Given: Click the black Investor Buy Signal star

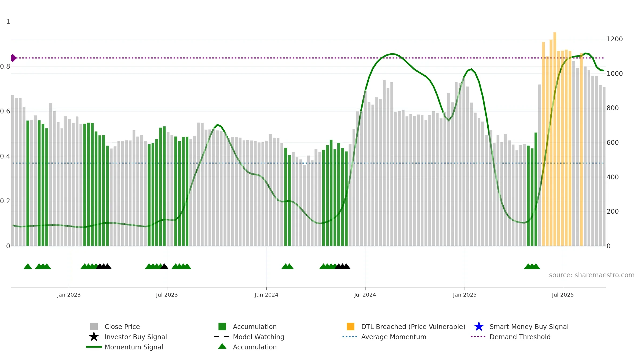Looking at the screenshot, I should coord(94,337).
